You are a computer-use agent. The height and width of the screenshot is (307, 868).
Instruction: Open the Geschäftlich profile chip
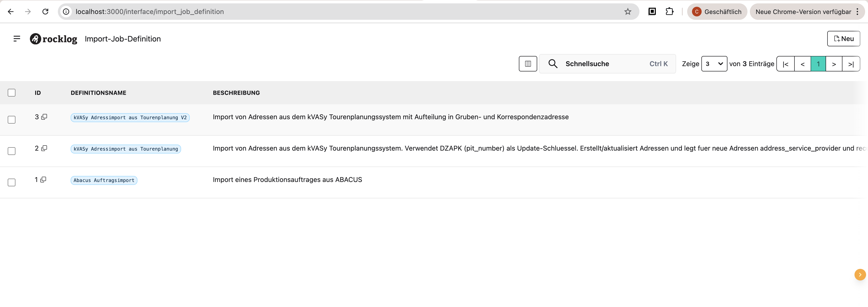click(x=717, y=12)
